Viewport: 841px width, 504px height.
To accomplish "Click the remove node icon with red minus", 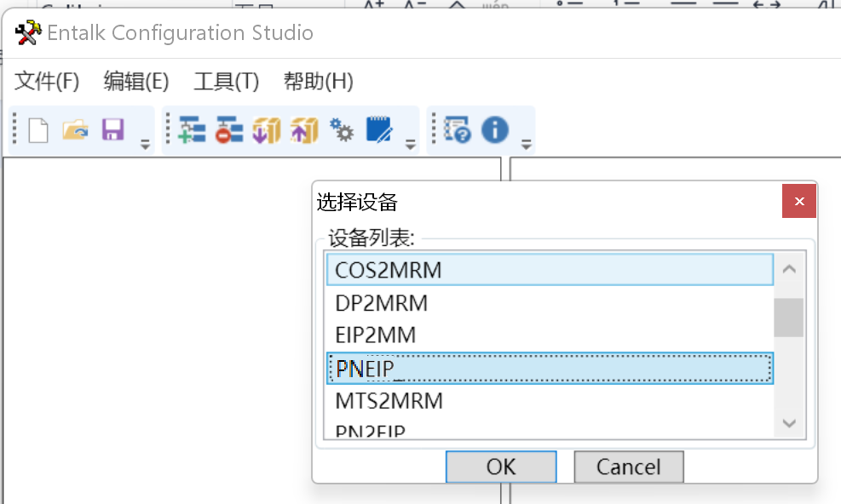I will pos(229,130).
